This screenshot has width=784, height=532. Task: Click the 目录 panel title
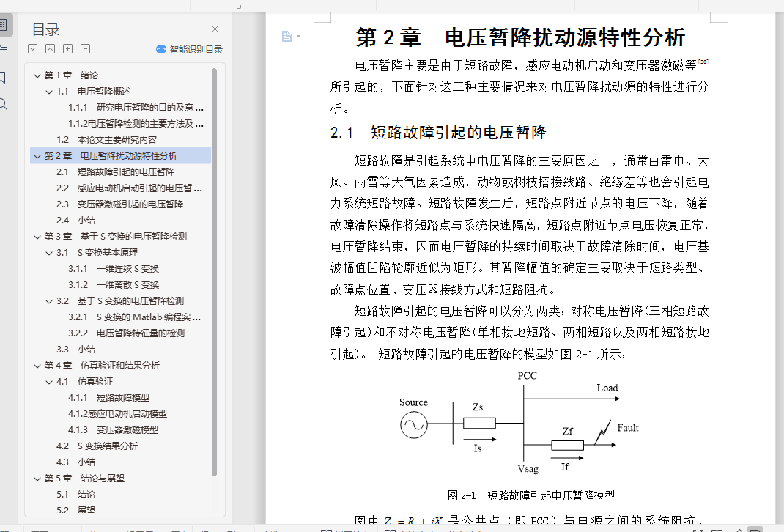click(x=45, y=29)
